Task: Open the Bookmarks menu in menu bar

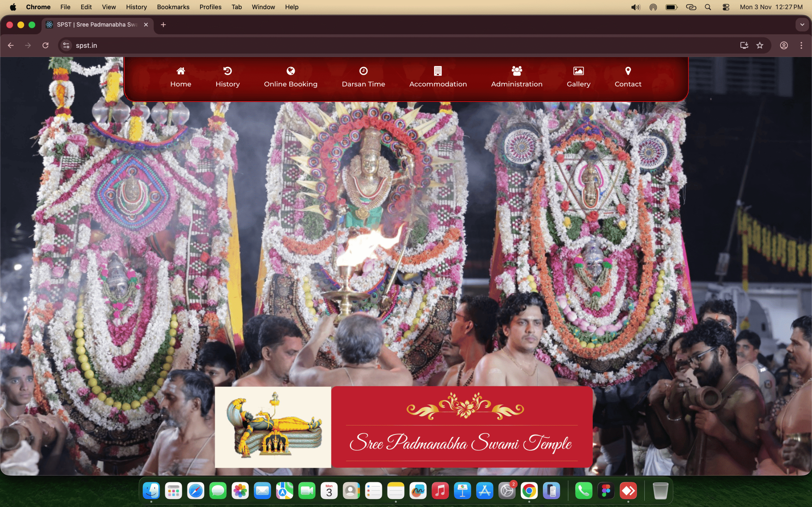Action: pos(173,7)
